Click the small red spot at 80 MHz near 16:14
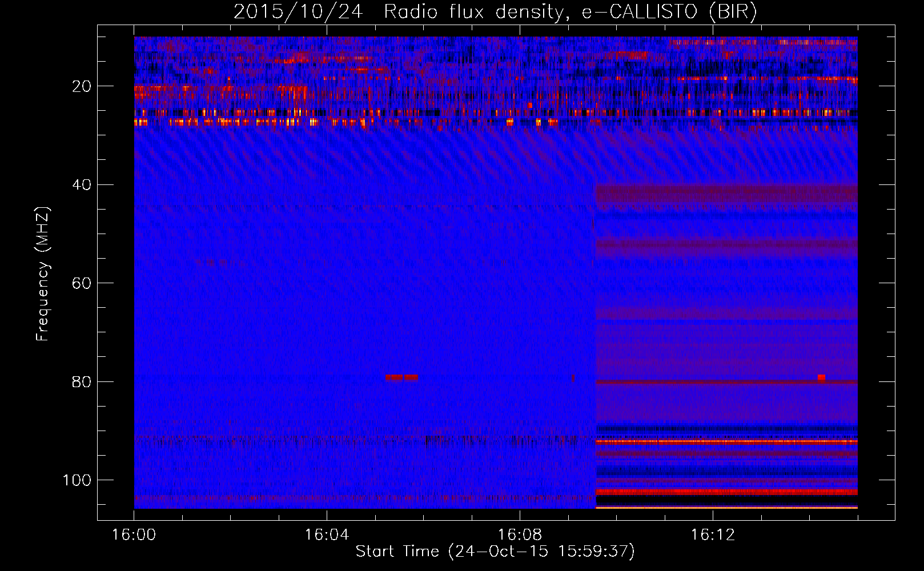The image size is (924, 571). pos(821,377)
